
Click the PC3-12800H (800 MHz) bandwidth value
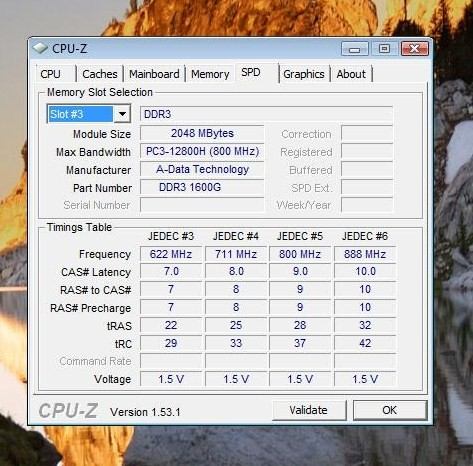pos(202,151)
